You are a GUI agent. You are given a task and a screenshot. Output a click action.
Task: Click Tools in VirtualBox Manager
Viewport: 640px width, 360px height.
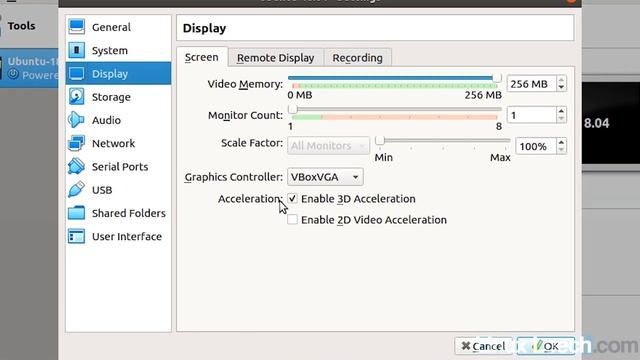click(x=21, y=26)
